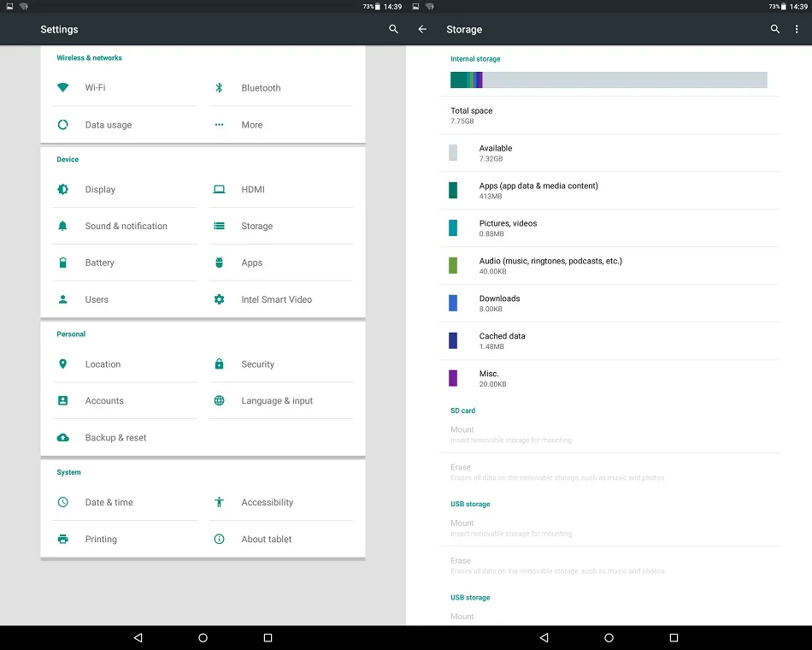Click the internal storage usage bar
The width and height of the screenshot is (812, 650).
click(609, 80)
